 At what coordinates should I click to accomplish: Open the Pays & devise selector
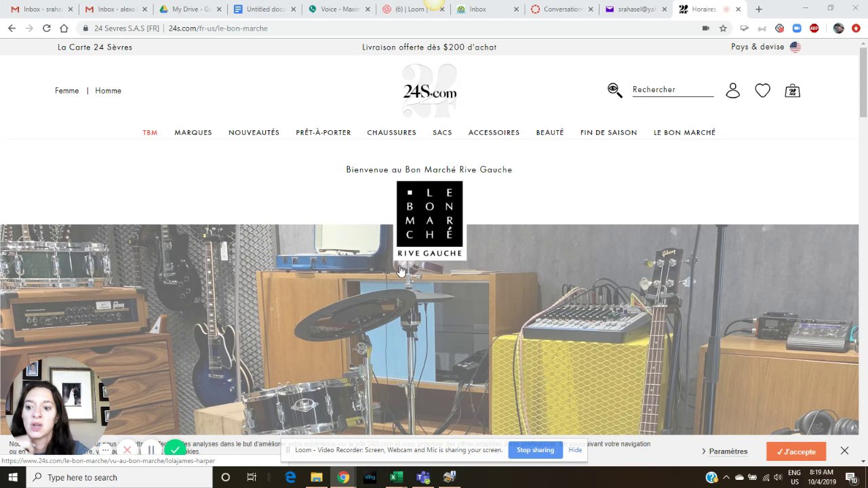(x=766, y=47)
